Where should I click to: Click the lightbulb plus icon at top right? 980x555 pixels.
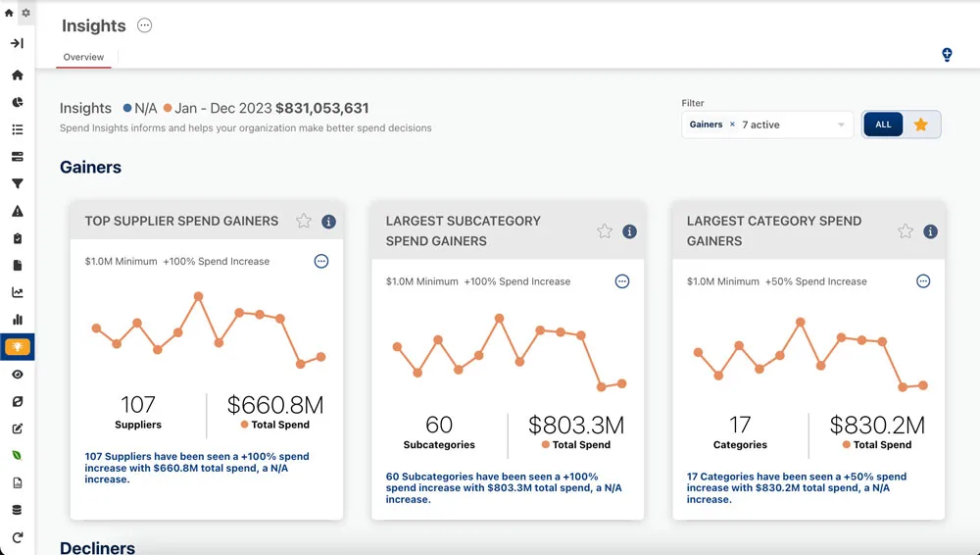tap(947, 55)
